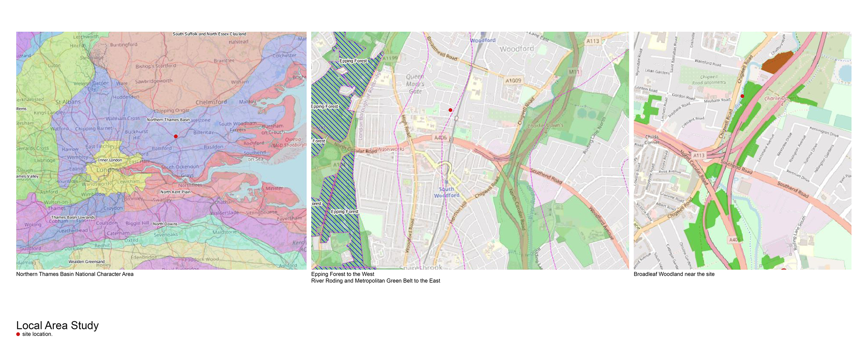Click the A113 shield near Childs Corner
The height and width of the screenshot is (357, 868).
[x=699, y=155]
